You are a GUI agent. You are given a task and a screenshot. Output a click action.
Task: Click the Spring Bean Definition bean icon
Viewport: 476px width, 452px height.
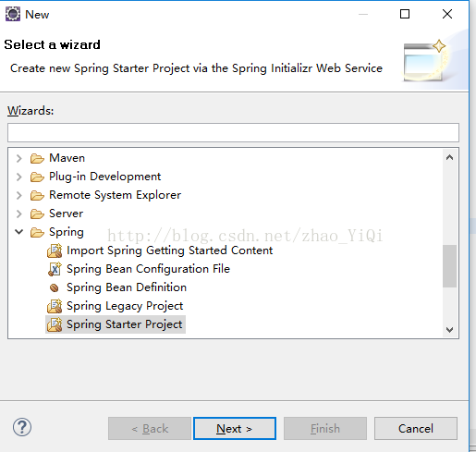click(x=55, y=287)
